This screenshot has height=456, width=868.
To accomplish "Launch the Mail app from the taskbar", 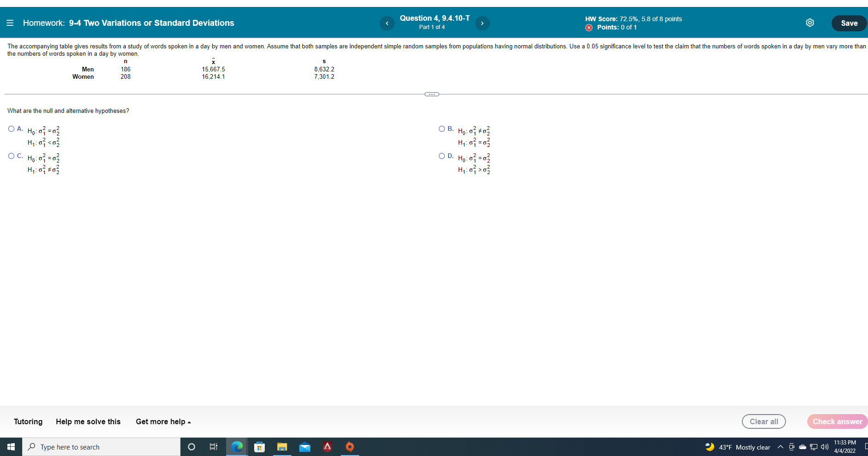I will (x=305, y=446).
